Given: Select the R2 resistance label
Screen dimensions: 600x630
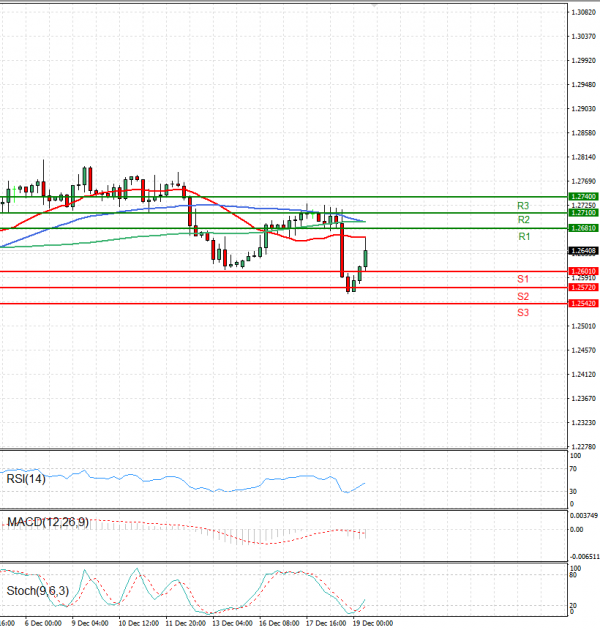Looking at the screenshot, I should click(x=523, y=220).
